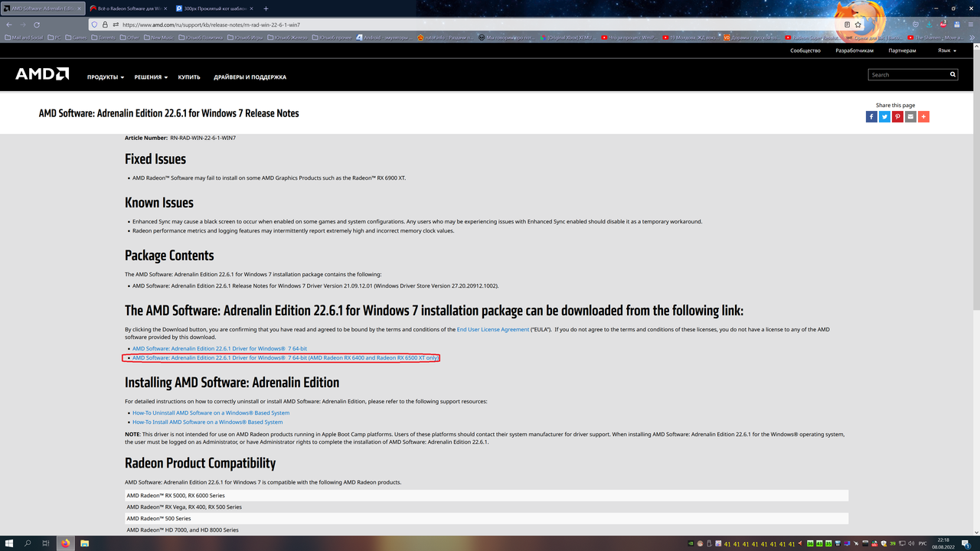Screen dimensions: 980x551
Task: Open Firefox from the taskbar
Action: point(65,543)
